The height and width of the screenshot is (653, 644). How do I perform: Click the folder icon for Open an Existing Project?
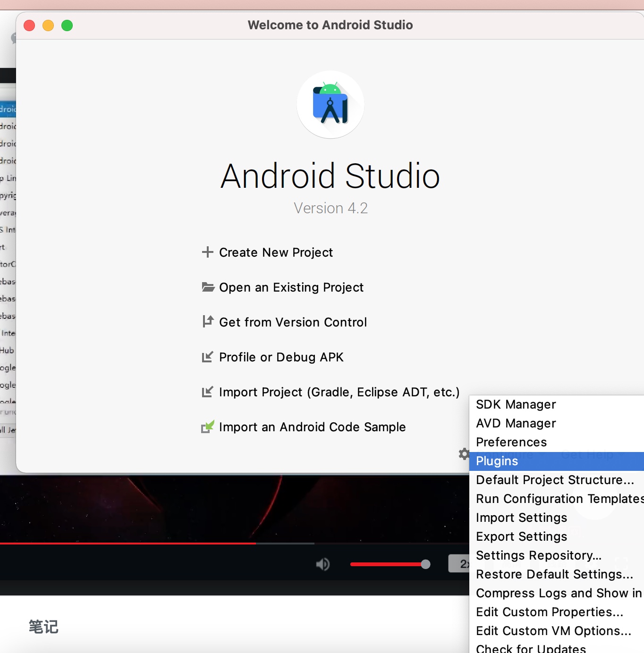tap(208, 287)
